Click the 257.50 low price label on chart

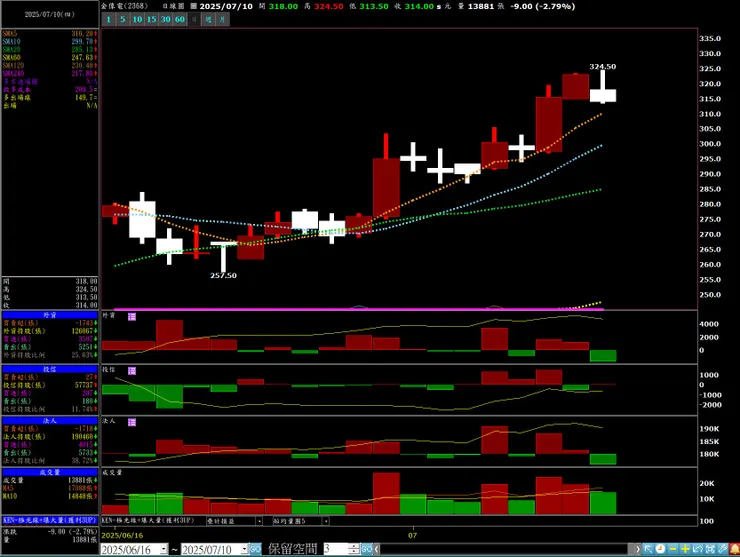click(223, 275)
